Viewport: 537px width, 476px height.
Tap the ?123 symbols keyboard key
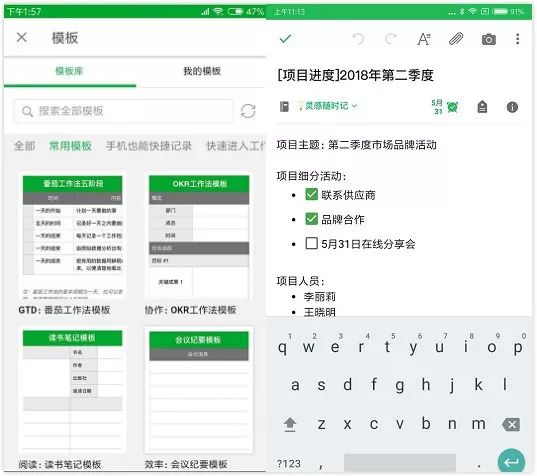[289, 464]
